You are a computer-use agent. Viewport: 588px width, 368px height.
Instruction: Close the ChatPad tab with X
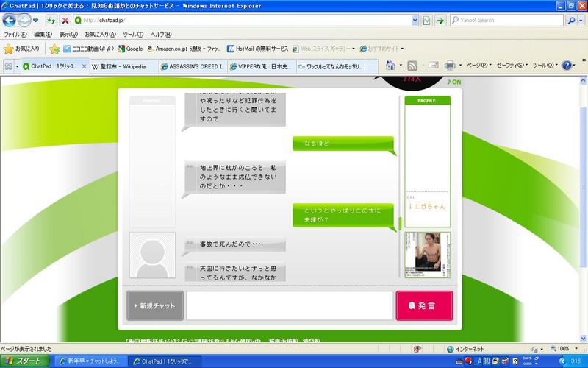coord(84,66)
